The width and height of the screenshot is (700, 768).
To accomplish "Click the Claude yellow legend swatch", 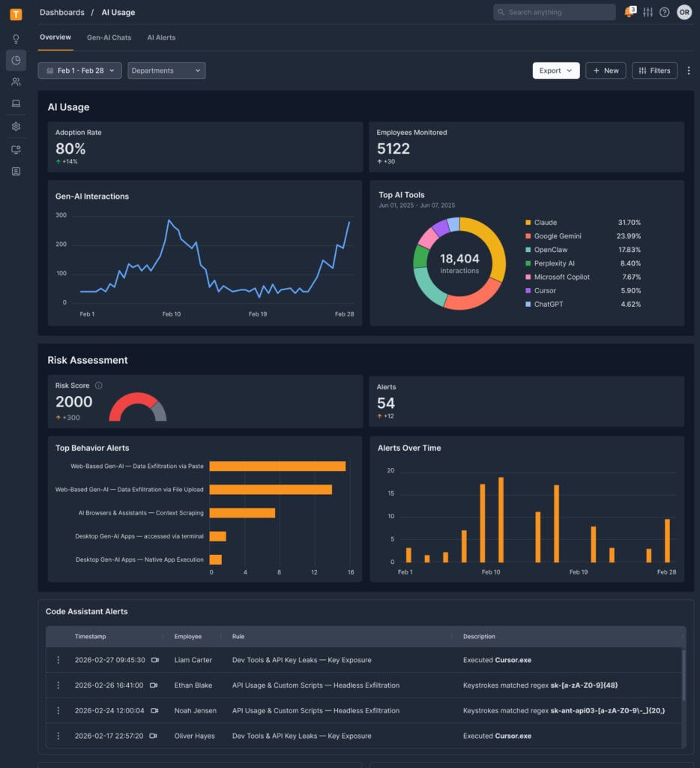I will [528, 223].
